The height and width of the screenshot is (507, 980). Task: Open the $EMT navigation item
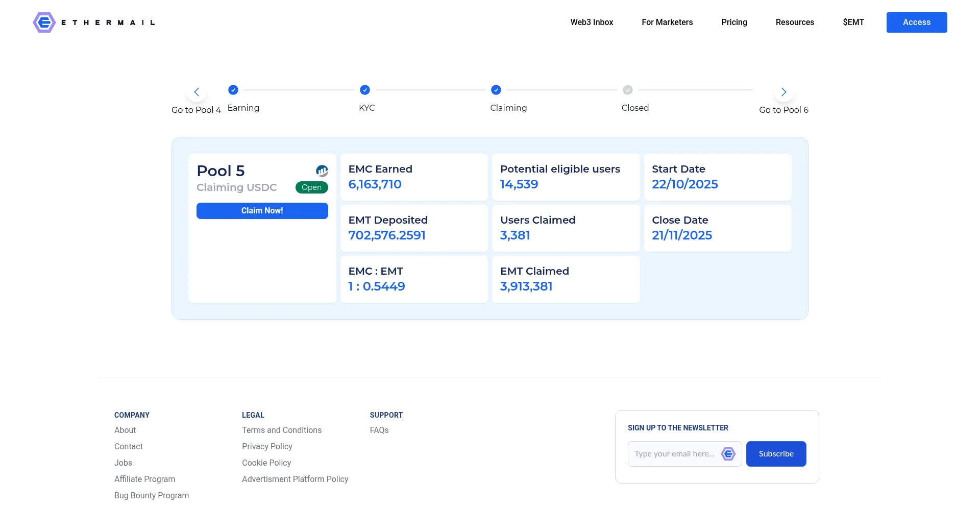853,22
